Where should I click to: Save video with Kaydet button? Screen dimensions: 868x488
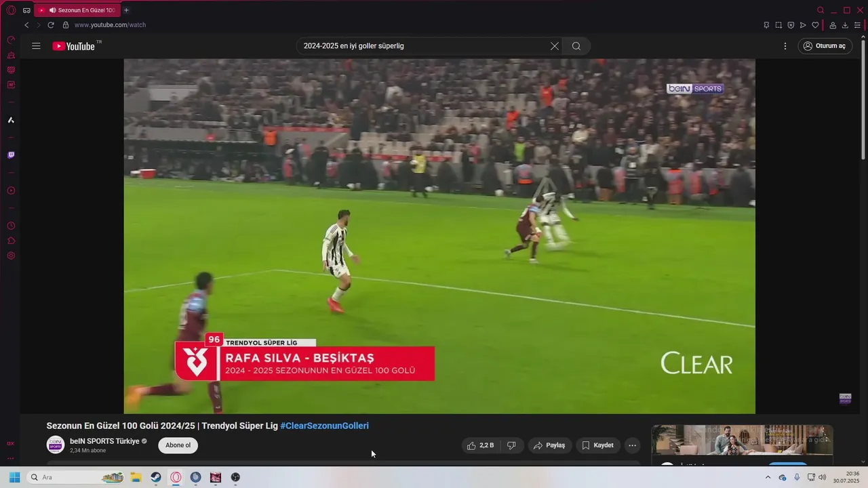pos(597,445)
